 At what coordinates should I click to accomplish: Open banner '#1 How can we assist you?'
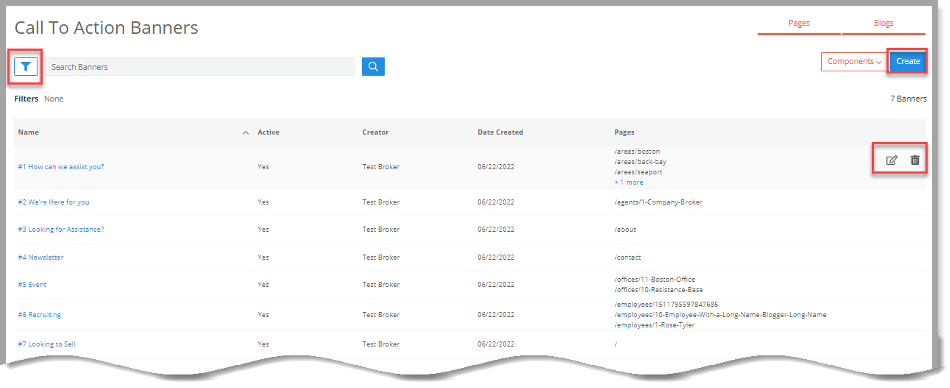(x=61, y=167)
